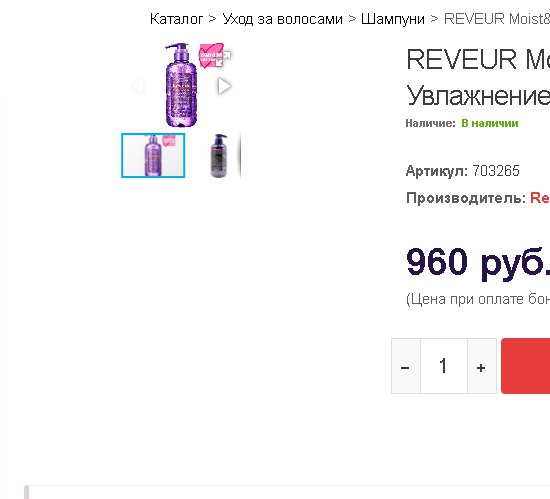
Task: Click the green В наличии availability status
Action: pyautogui.click(x=490, y=123)
